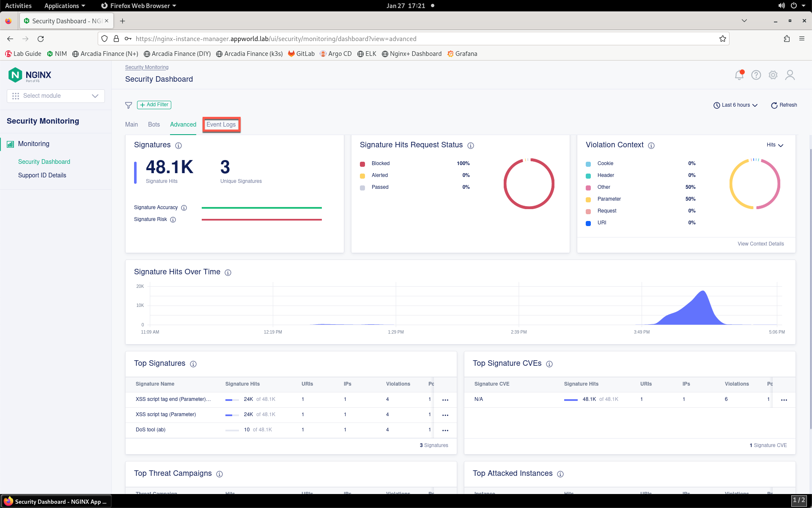Click the Signature Hits Over Time info icon
Screen dimensions: 812x508
228,273
